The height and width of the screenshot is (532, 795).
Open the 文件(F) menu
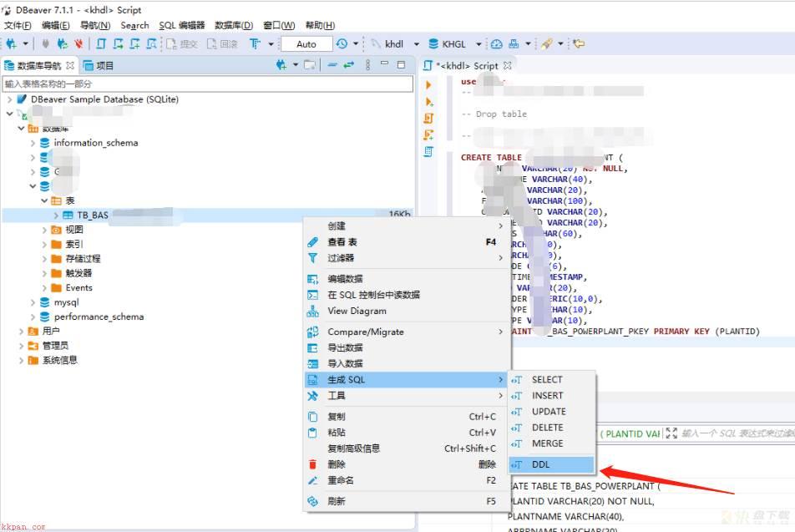(x=18, y=25)
